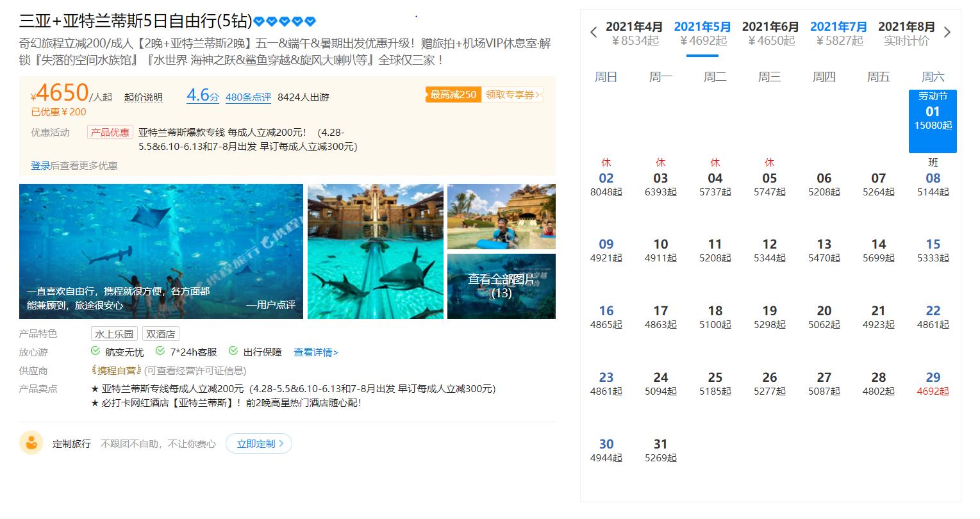Click the 周日 weekday header
The width and height of the screenshot is (980, 519).
(x=606, y=77)
